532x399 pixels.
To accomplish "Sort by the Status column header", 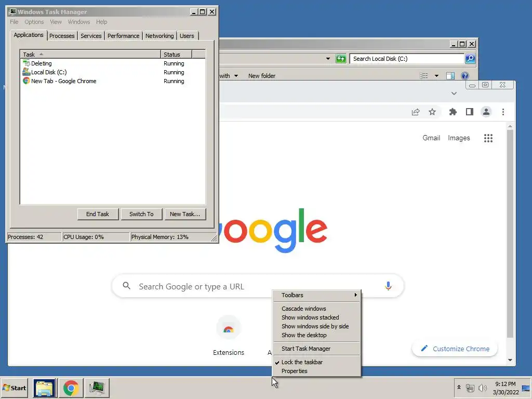I will click(x=176, y=54).
